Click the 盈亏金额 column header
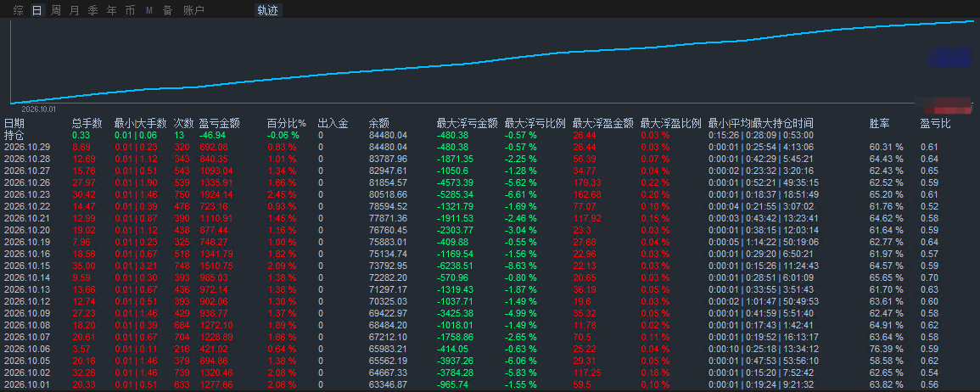980x392 pixels. point(220,123)
